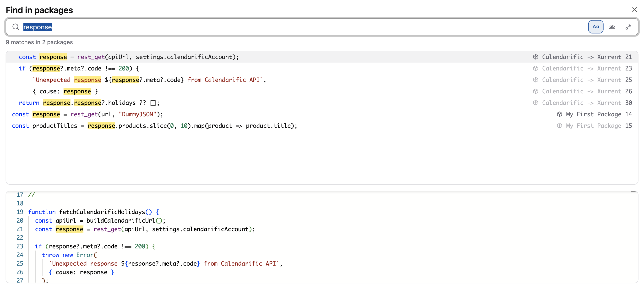Image resolution: width=644 pixels, height=289 pixels.
Task: Click preview line 26 '{ cause: response }'
Action: 81,272
